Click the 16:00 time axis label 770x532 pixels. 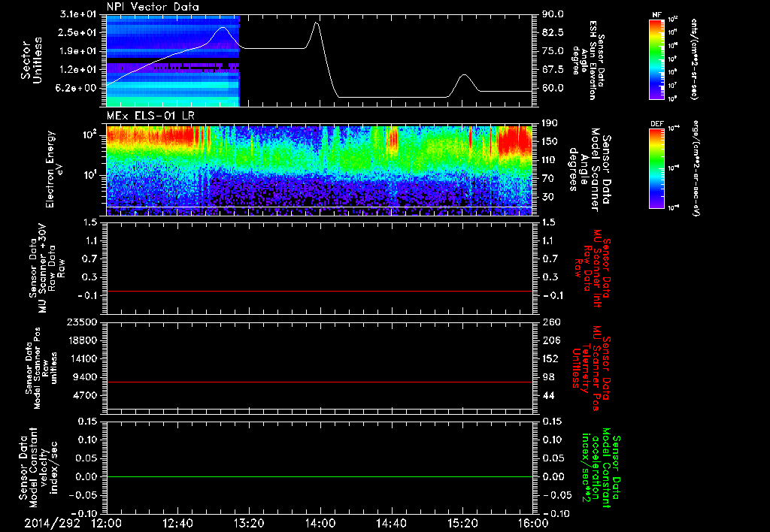pos(533,523)
